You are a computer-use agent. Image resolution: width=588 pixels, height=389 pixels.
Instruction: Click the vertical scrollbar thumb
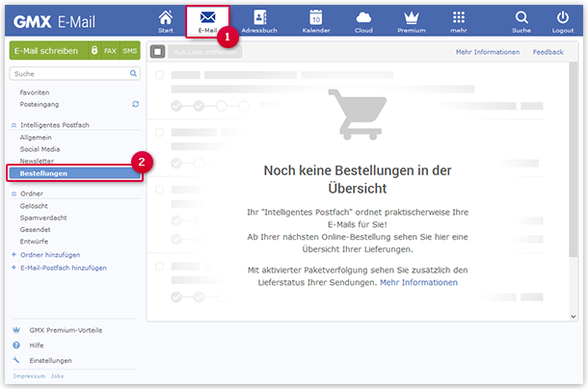tap(573, 160)
